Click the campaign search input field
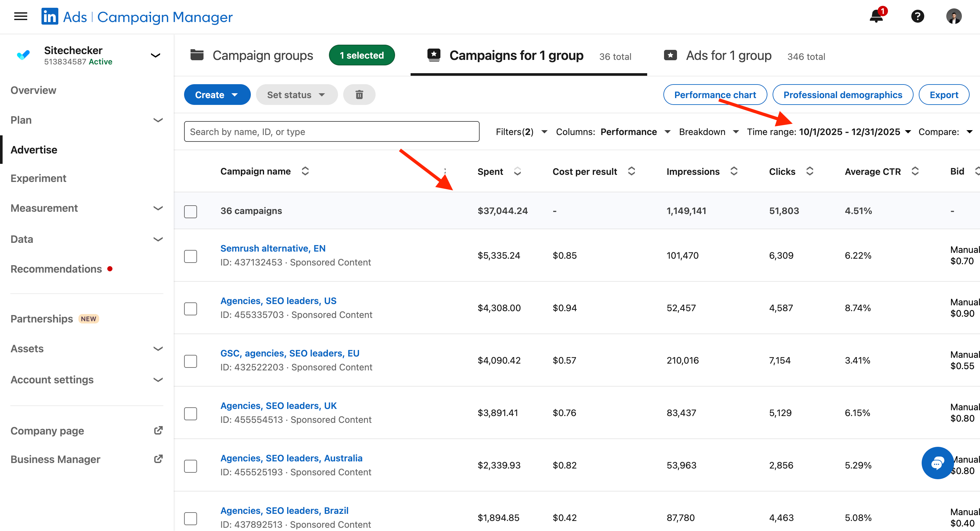980x531 pixels. click(331, 132)
